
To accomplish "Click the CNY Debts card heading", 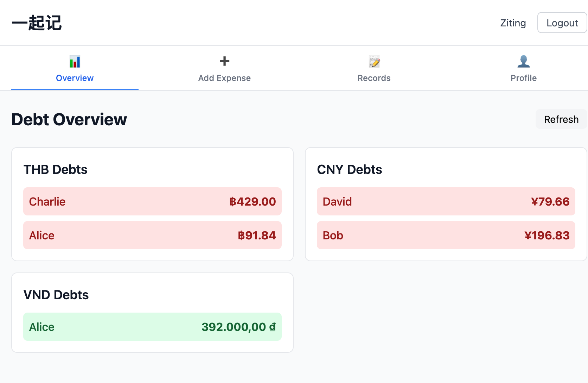I will point(349,170).
